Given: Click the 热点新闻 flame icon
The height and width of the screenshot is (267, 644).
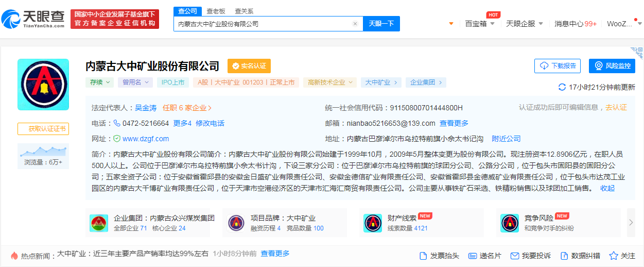Looking at the screenshot, I should coord(14,256).
